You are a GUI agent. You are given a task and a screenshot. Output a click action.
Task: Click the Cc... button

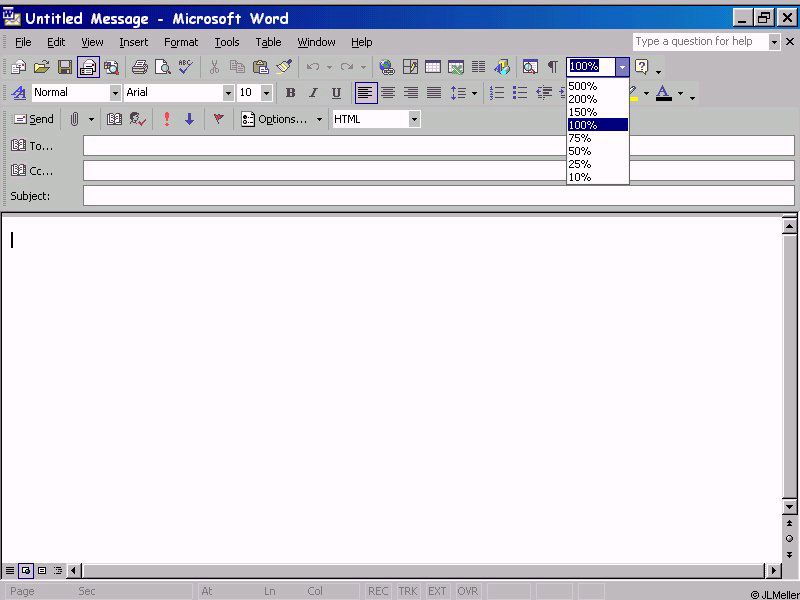(32, 170)
